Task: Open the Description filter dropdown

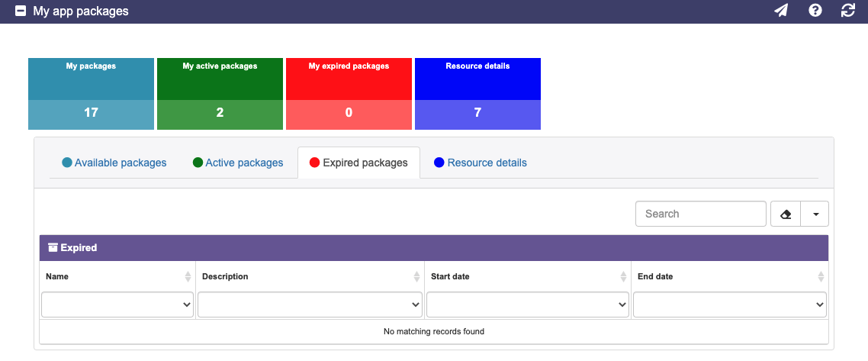Action: click(x=310, y=305)
